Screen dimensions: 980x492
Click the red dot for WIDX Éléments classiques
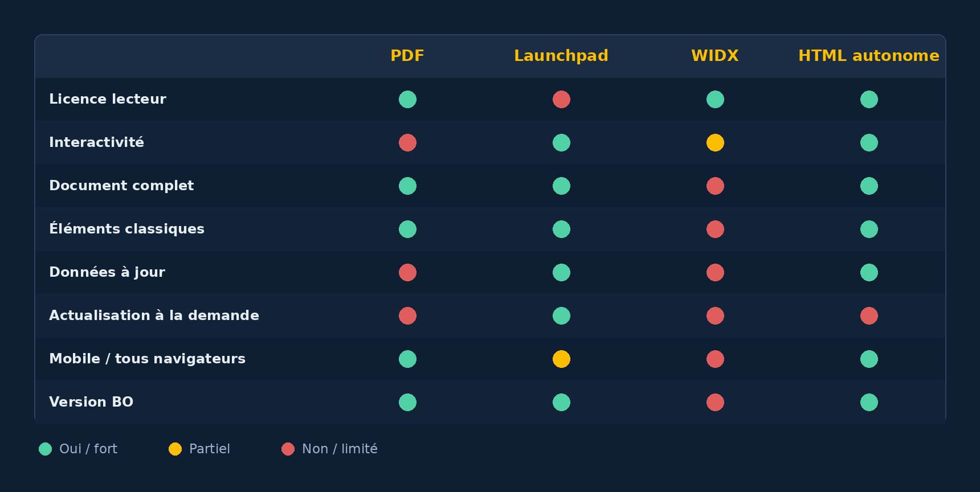715,229
